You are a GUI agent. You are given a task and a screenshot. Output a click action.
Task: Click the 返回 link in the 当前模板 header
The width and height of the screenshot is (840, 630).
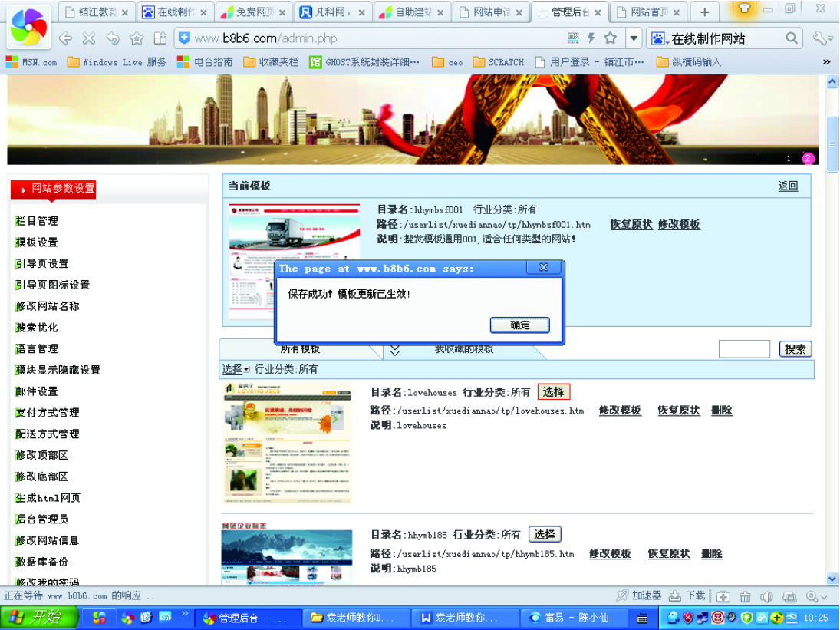click(788, 186)
